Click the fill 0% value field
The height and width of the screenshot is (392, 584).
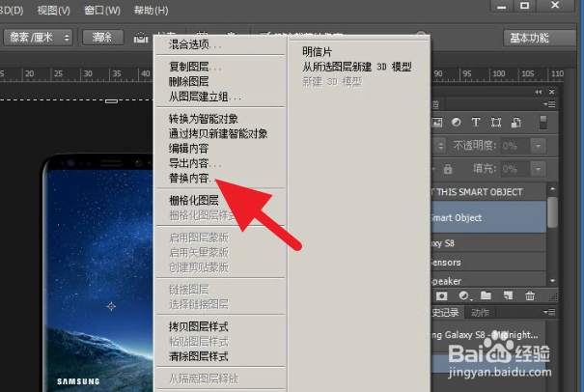pos(515,169)
